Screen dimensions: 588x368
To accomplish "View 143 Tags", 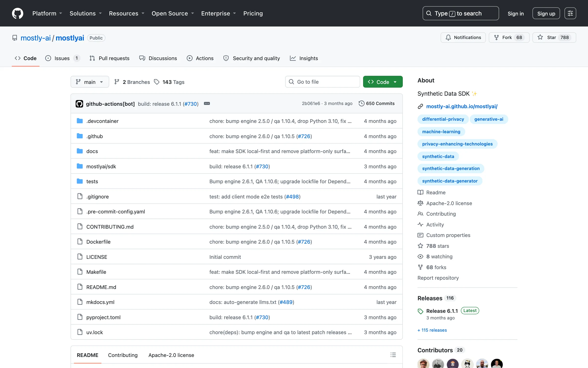I will pyautogui.click(x=169, y=82).
